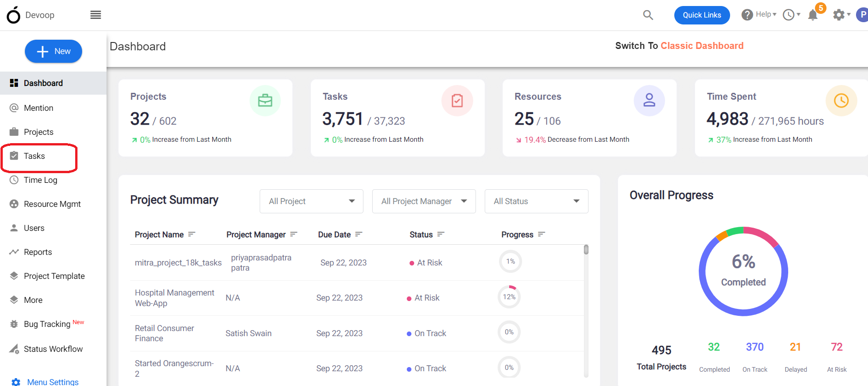Click the blue New button

tap(54, 51)
